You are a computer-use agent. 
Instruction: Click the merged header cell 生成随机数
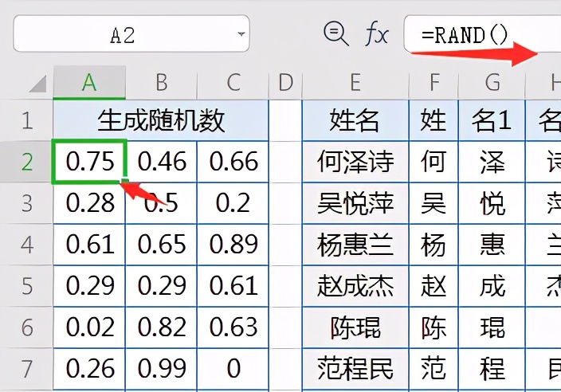click(161, 120)
